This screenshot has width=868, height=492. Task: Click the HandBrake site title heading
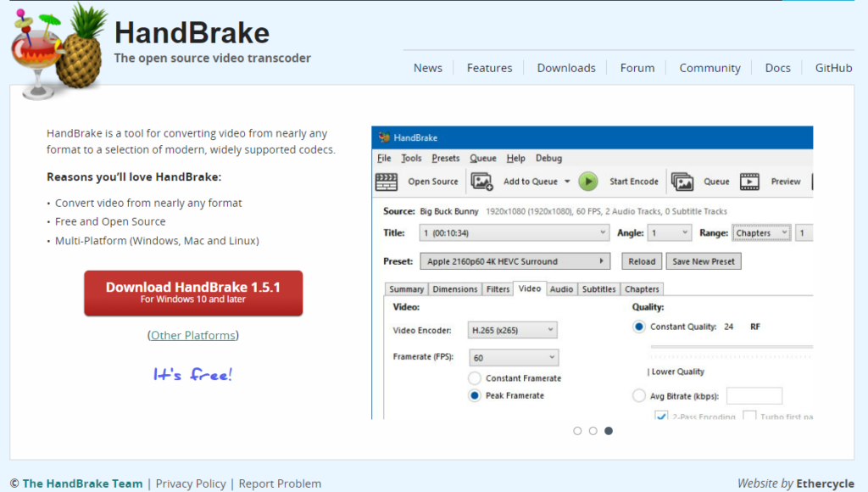(x=192, y=33)
